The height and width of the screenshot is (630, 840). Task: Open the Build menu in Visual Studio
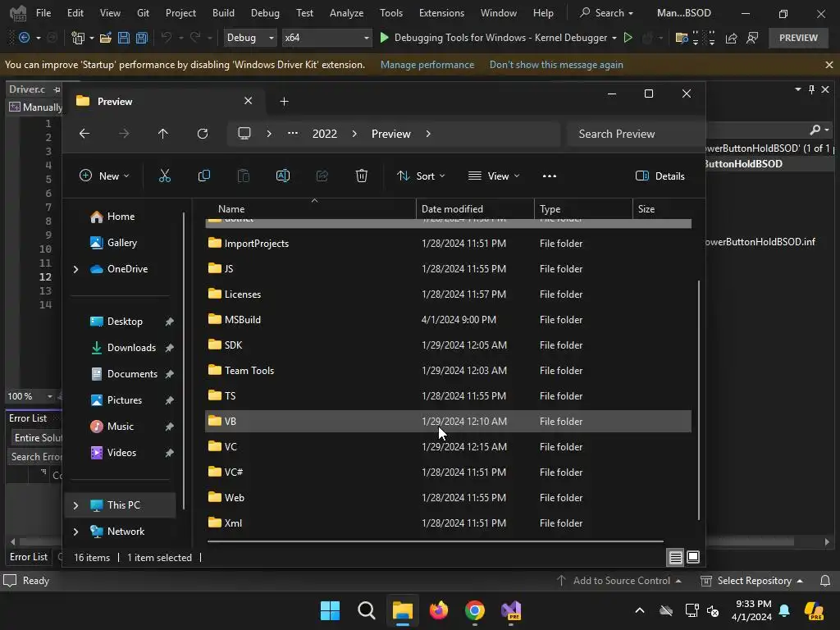pos(223,13)
